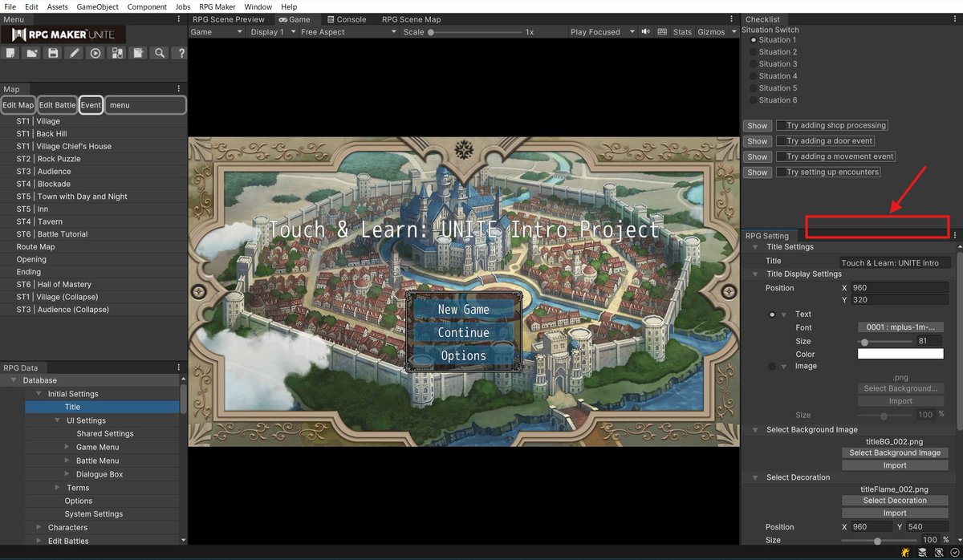Click the Select Decoration button

tap(895, 500)
